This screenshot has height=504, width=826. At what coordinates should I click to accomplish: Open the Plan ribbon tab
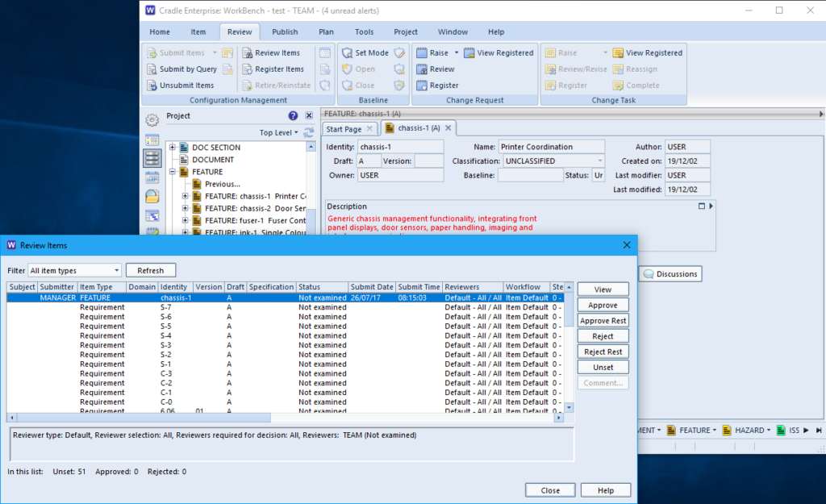tap(326, 31)
